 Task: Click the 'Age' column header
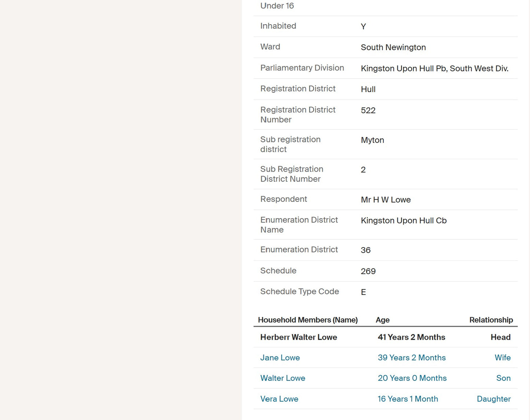point(383,320)
